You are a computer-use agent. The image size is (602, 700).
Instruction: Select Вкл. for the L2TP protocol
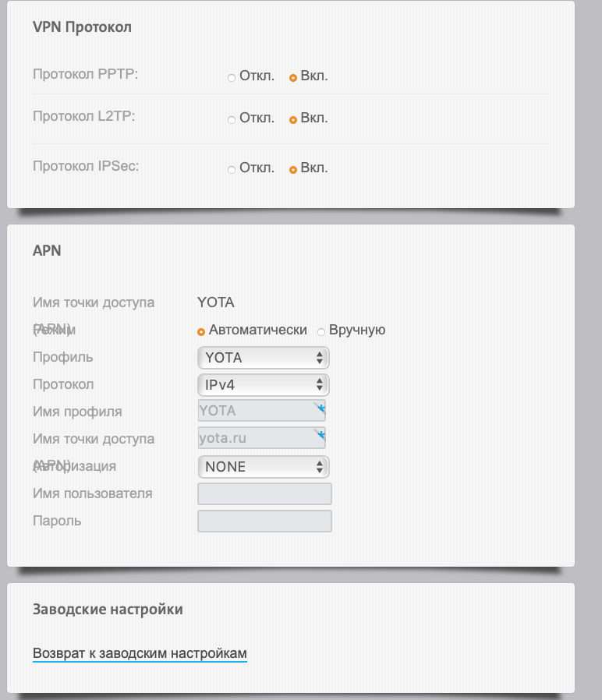click(293, 120)
